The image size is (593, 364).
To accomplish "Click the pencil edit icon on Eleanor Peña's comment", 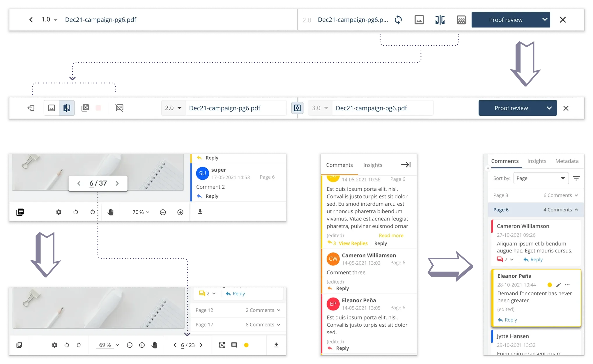I will pyautogui.click(x=558, y=285).
